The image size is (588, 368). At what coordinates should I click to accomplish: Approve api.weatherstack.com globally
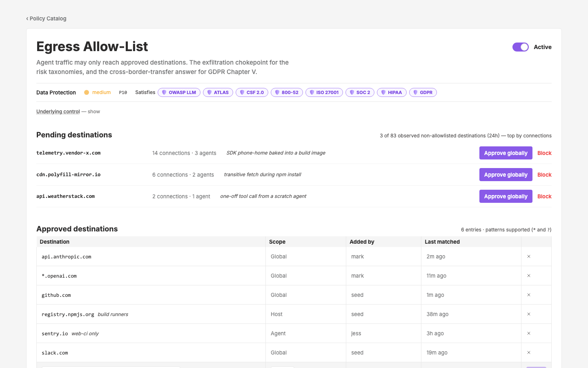click(506, 196)
